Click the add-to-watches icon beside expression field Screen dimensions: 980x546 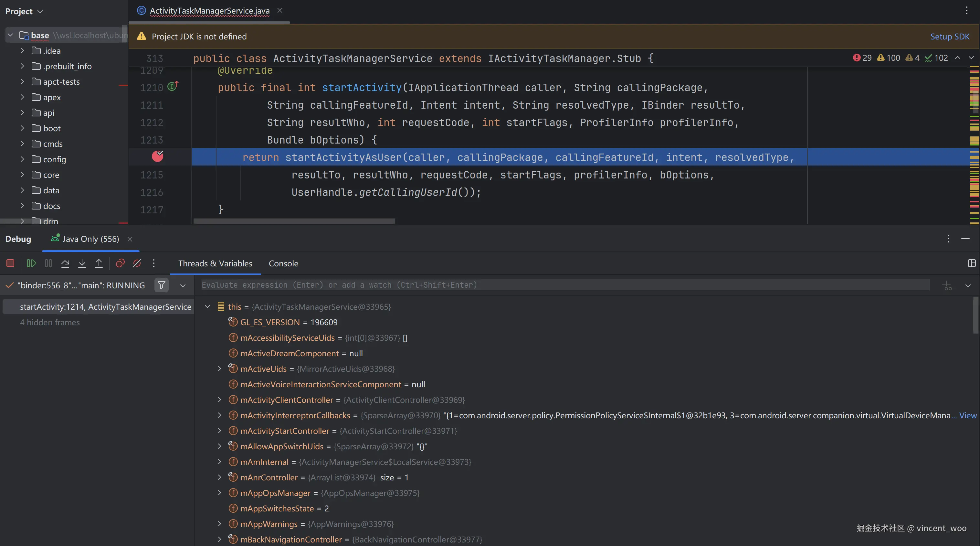(947, 285)
